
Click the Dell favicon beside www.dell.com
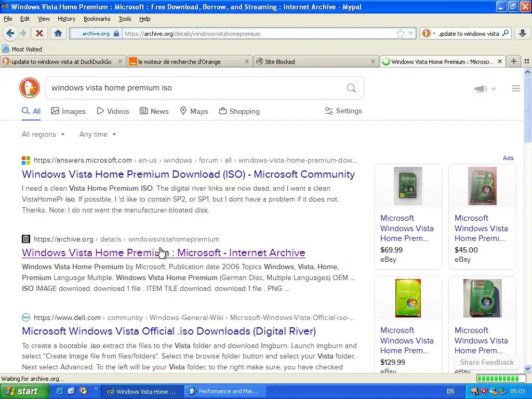(x=26, y=317)
